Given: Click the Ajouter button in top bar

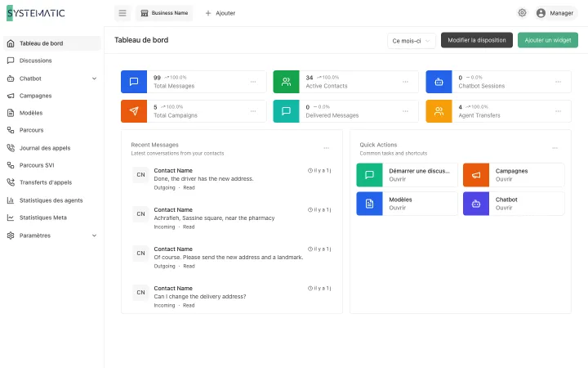Looking at the screenshot, I should pos(220,13).
